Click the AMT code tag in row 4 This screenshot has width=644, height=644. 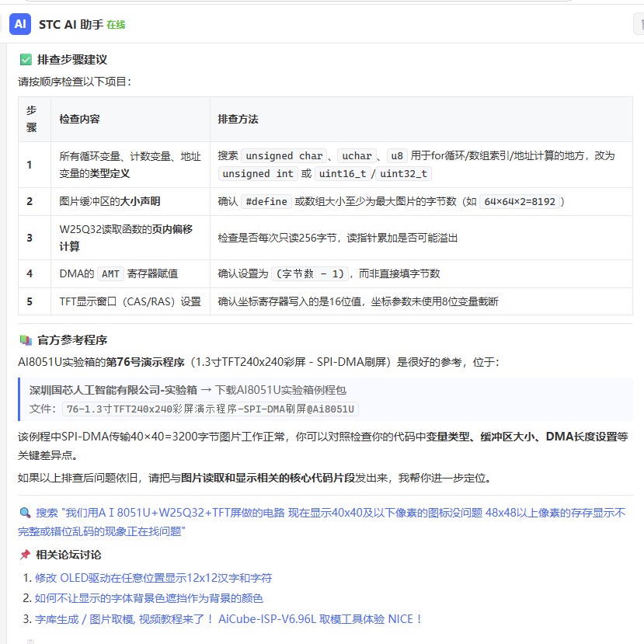click(x=110, y=273)
